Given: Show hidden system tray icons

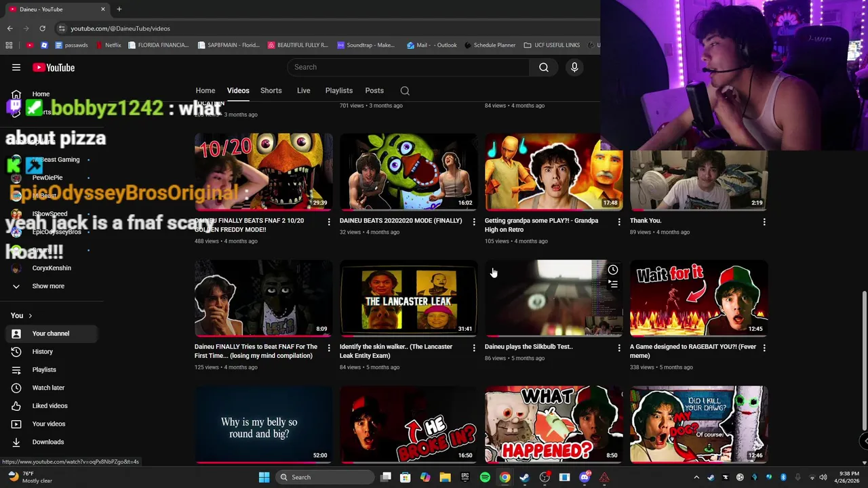Looking at the screenshot, I should pos(696,477).
